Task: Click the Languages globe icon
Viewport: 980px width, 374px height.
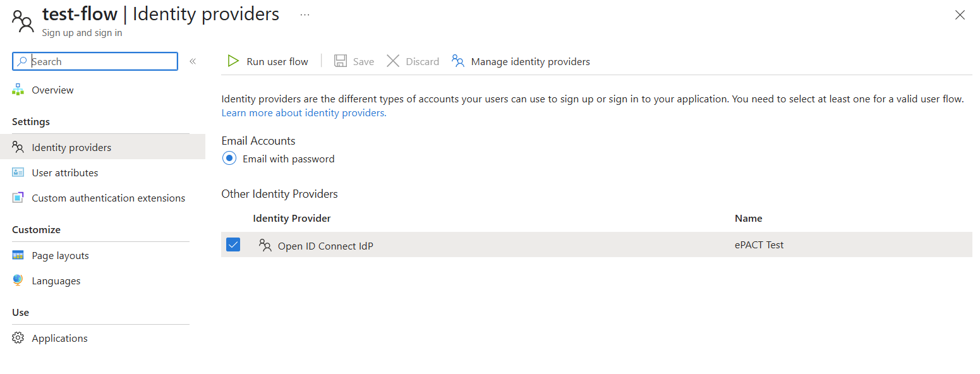Action: pyautogui.click(x=18, y=280)
